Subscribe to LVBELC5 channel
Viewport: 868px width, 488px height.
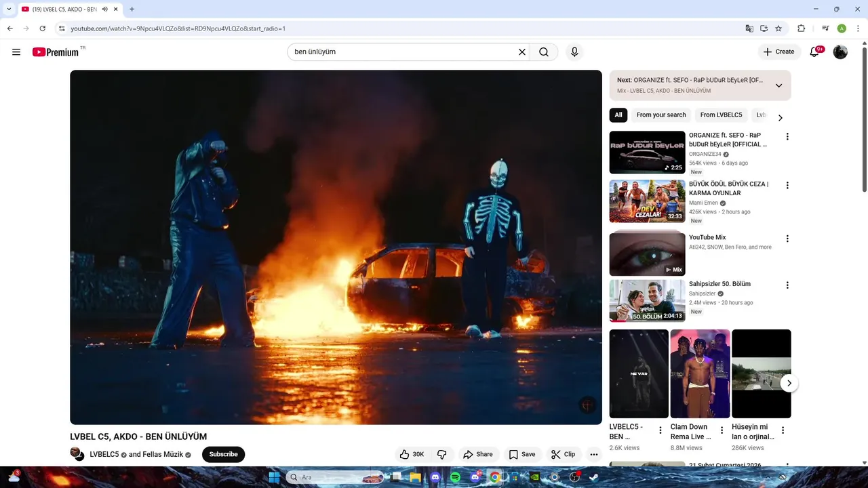tap(223, 454)
